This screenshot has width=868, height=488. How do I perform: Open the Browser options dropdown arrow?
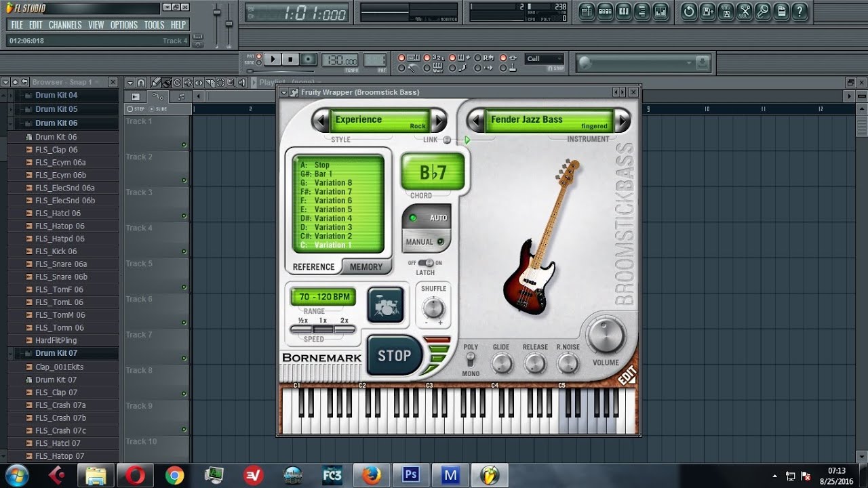point(5,82)
